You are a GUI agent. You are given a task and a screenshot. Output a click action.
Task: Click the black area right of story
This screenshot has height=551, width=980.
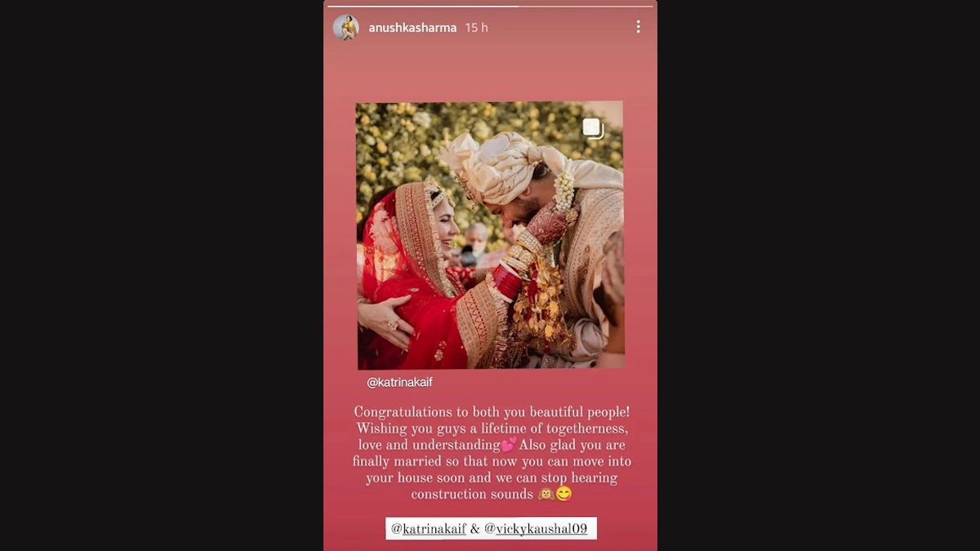818,275
